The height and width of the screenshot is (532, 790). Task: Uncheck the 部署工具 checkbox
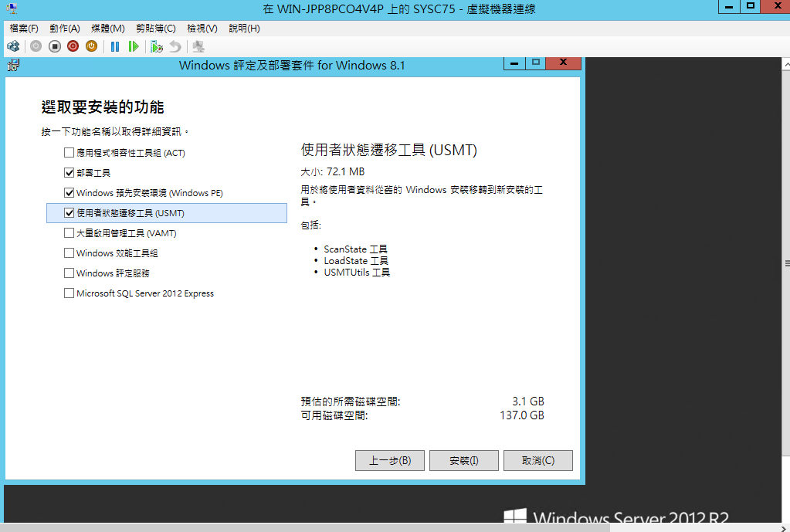pos(69,173)
